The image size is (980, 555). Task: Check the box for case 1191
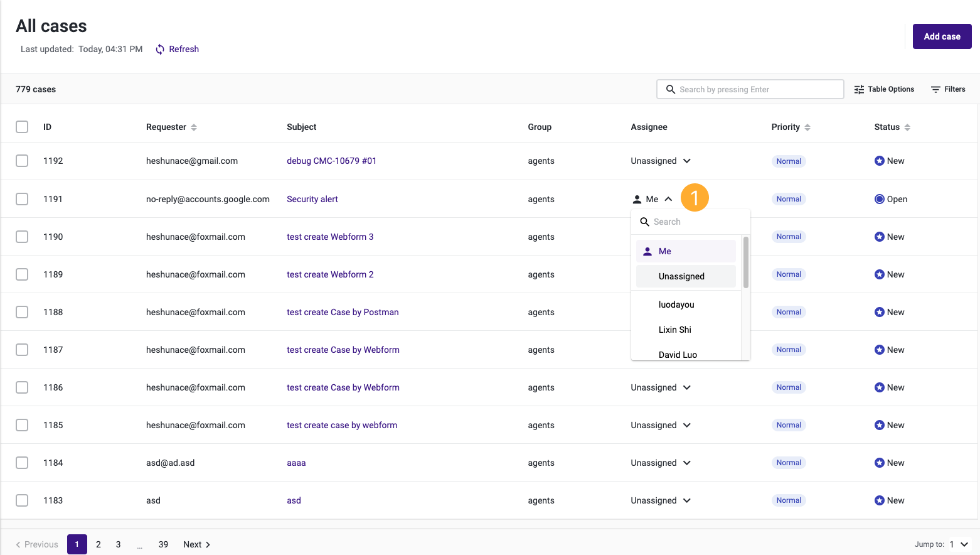(x=22, y=199)
